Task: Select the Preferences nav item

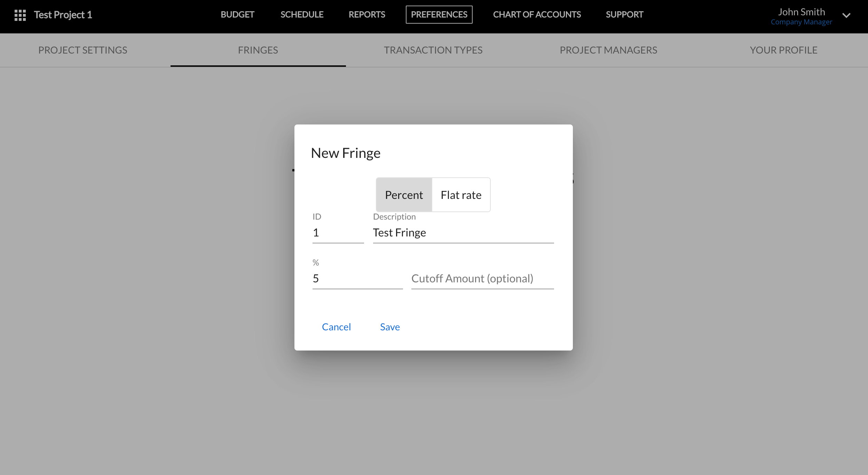Action: [439, 15]
